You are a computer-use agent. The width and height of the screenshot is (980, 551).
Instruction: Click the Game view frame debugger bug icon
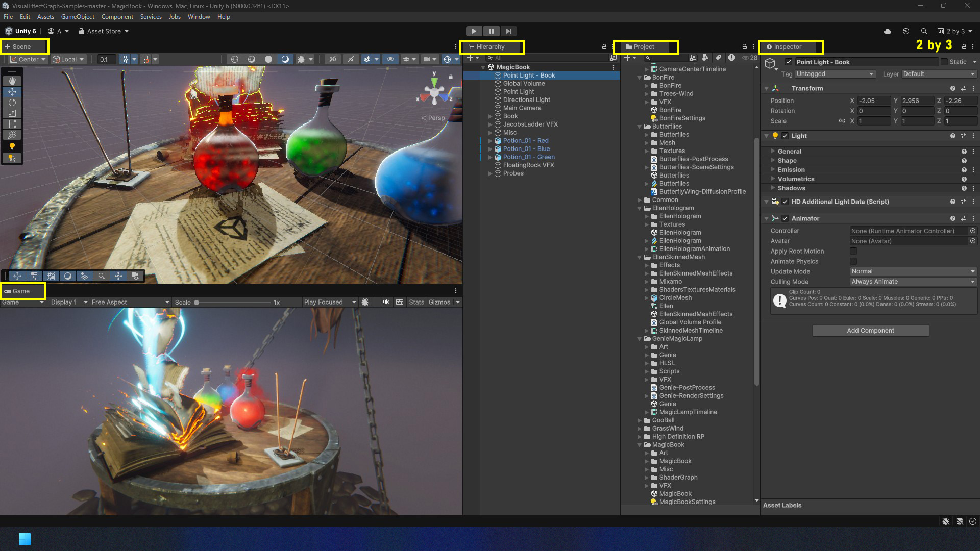click(365, 302)
